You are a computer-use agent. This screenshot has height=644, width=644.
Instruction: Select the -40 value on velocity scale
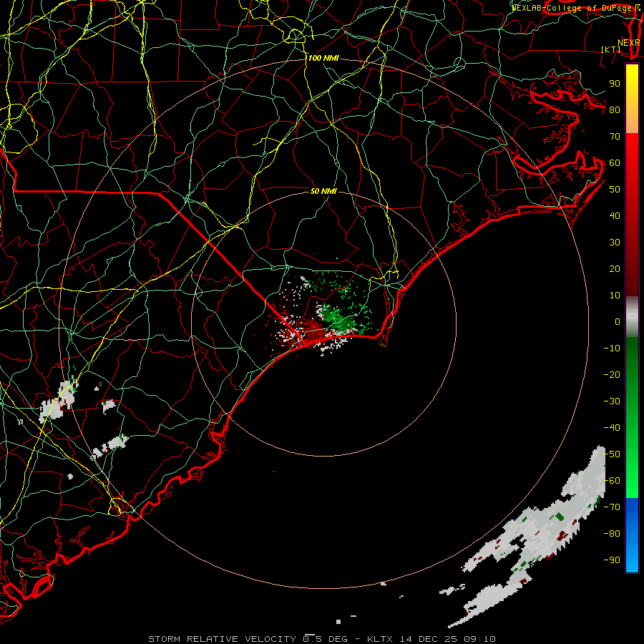click(612, 428)
